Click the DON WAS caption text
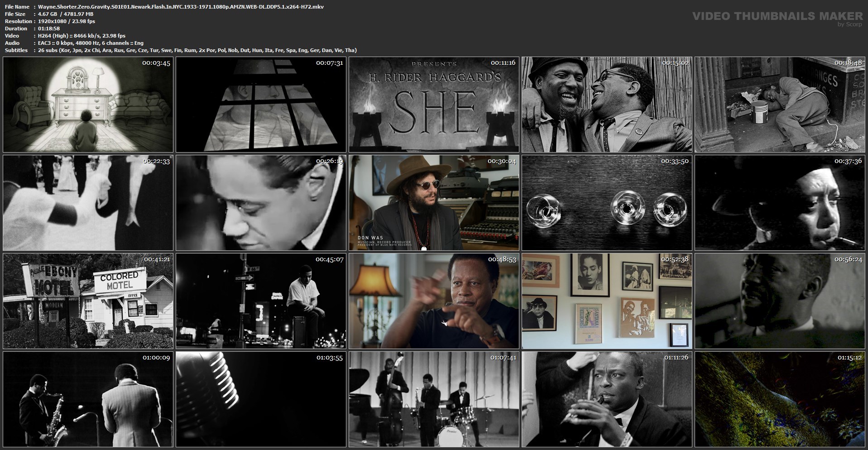This screenshot has width=868, height=450. pos(370,238)
